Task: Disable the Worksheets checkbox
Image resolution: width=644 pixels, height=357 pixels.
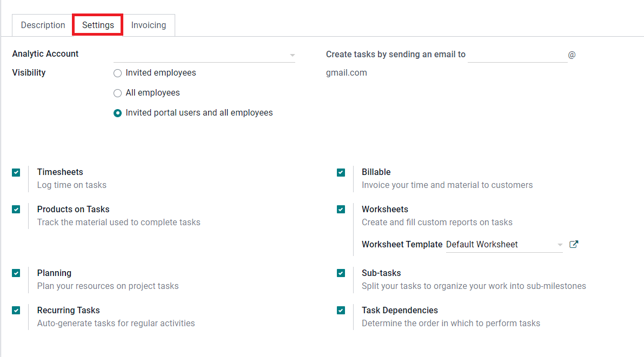Action: pos(341,209)
